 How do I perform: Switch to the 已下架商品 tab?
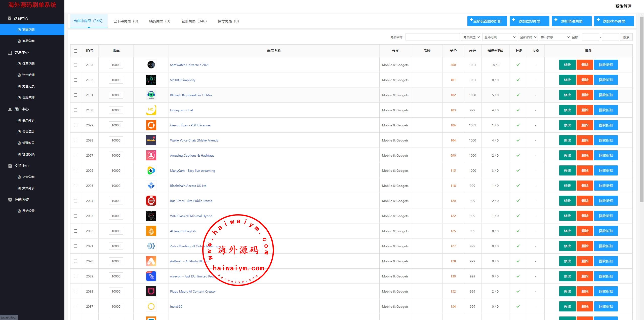(126, 21)
